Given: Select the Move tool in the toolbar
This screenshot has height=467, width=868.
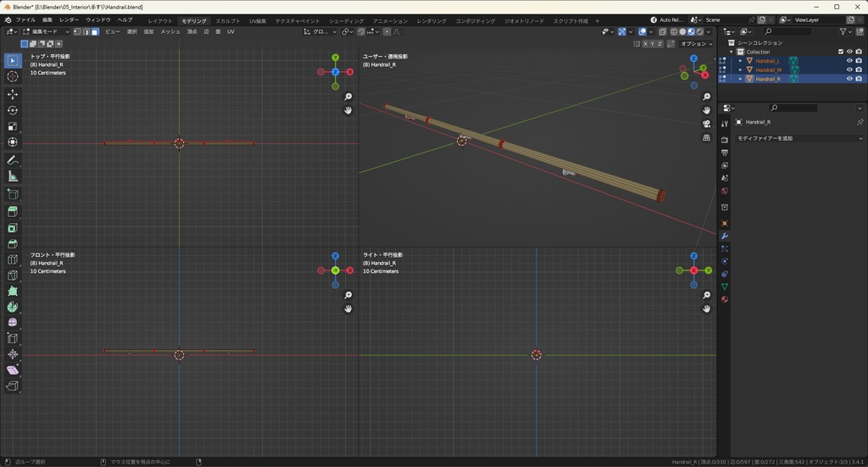Looking at the screenshot, I should (13, 94).
